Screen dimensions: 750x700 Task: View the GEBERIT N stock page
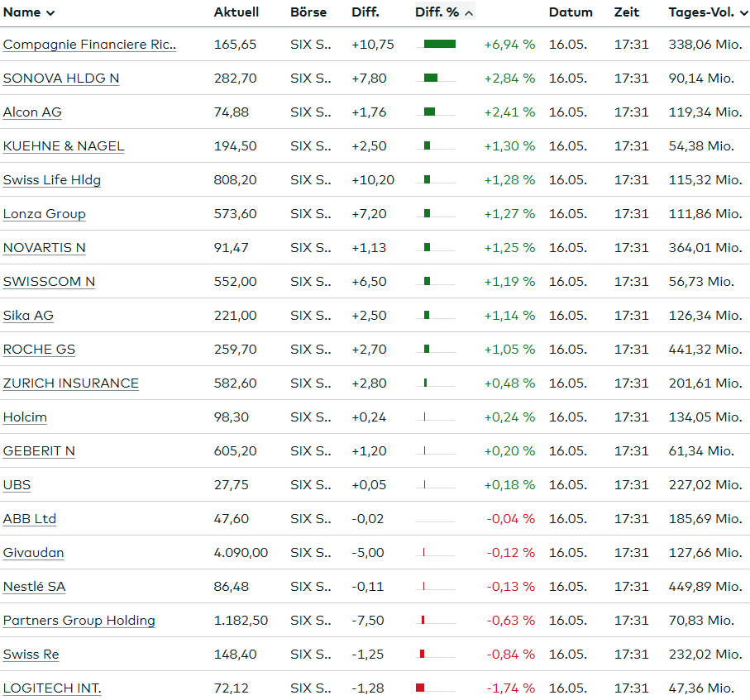[39, 452]
